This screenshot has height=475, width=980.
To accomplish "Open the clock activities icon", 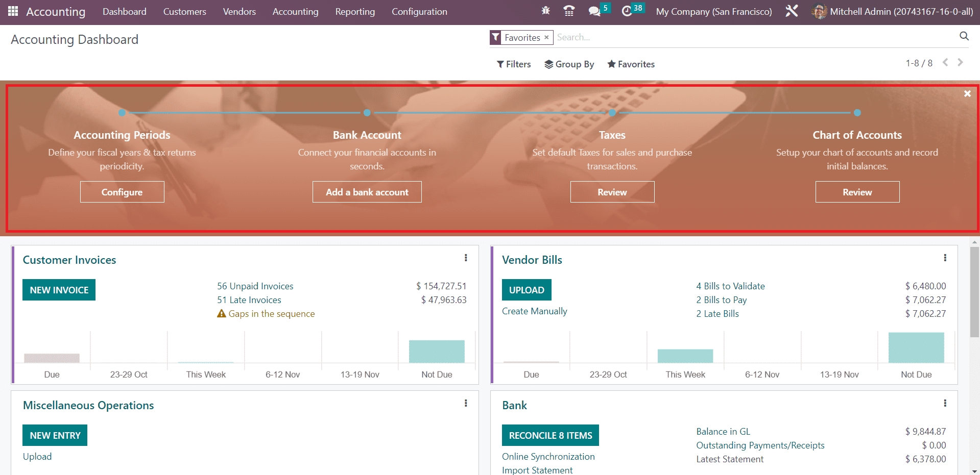I will (x=627, y=11).
